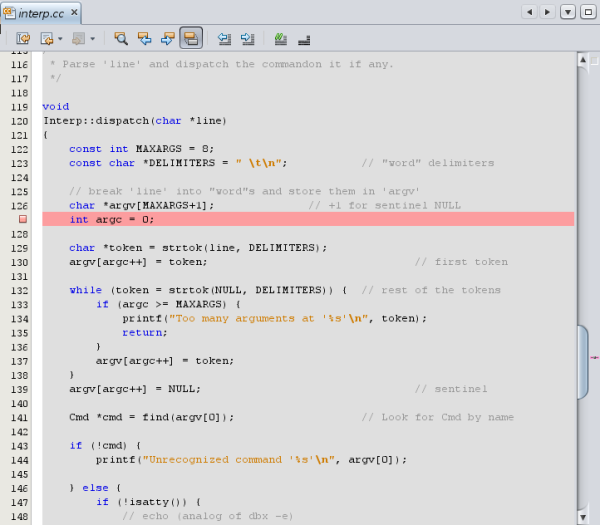
Task: Toggle highlight search button
Action: [191, 38]
